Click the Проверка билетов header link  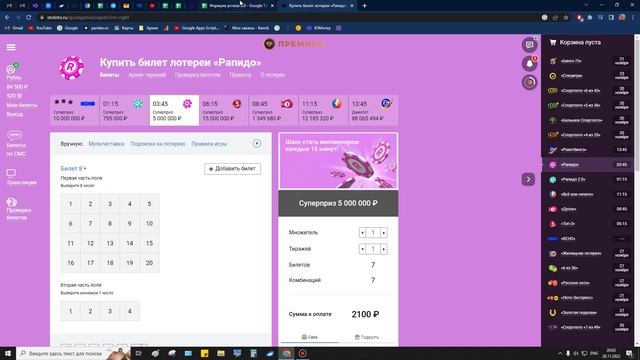click(198, 75)
